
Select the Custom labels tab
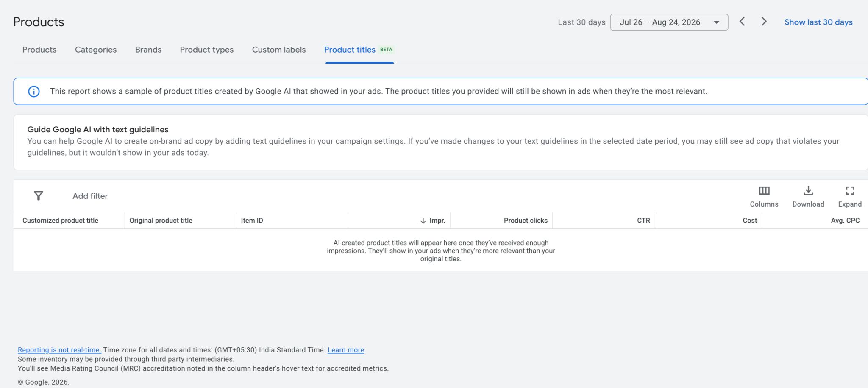[x=279, y=50]
